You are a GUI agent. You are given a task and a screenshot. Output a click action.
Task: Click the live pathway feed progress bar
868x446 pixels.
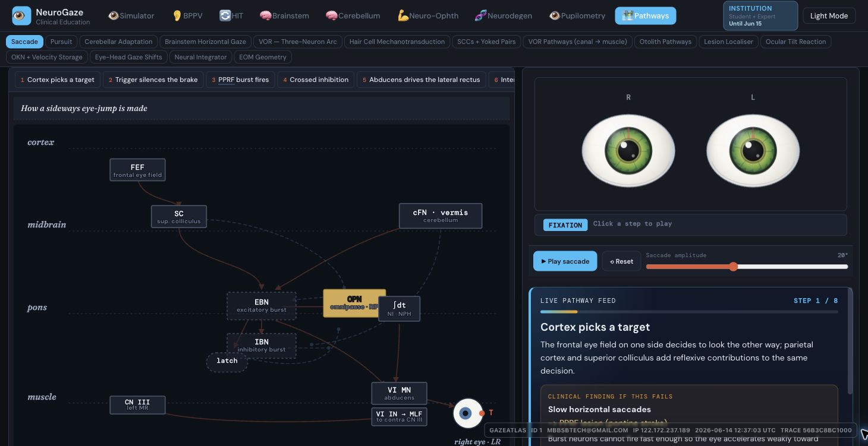click(x=689, y=311)
